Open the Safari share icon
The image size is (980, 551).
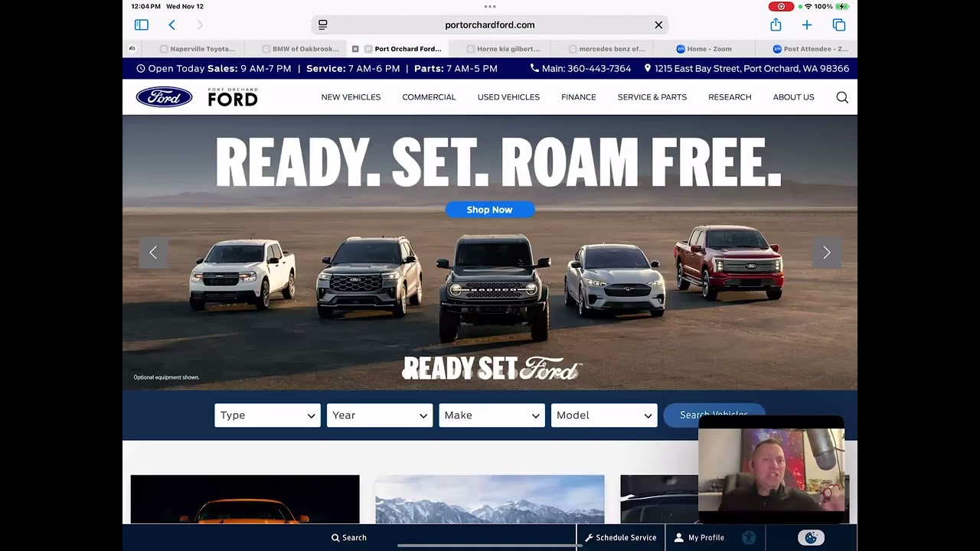click(776, 24)
